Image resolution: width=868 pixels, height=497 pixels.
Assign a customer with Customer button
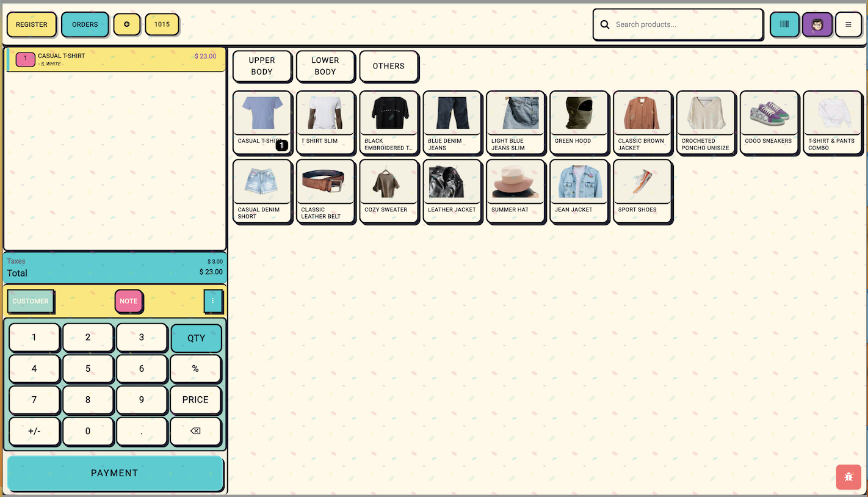(x=31, y=301)
